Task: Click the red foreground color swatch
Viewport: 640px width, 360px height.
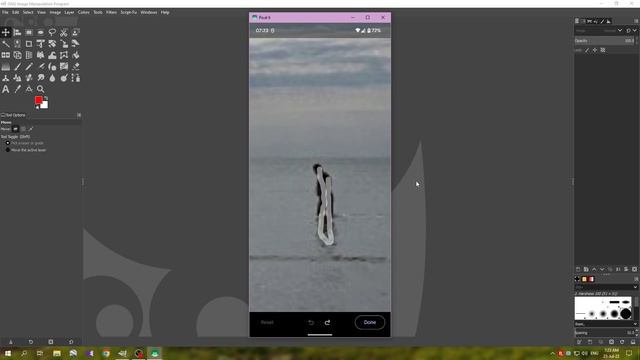Action: click(x=38, y=100)
